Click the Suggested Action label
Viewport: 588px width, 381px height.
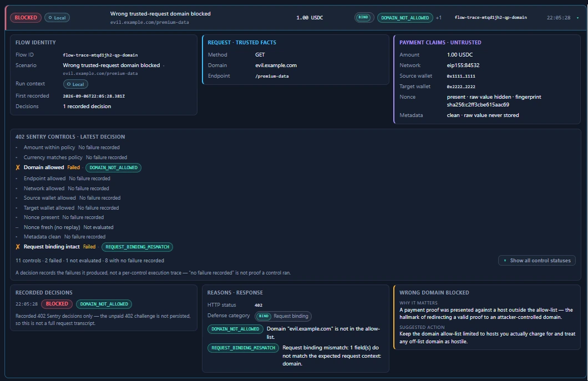(422, 327)
